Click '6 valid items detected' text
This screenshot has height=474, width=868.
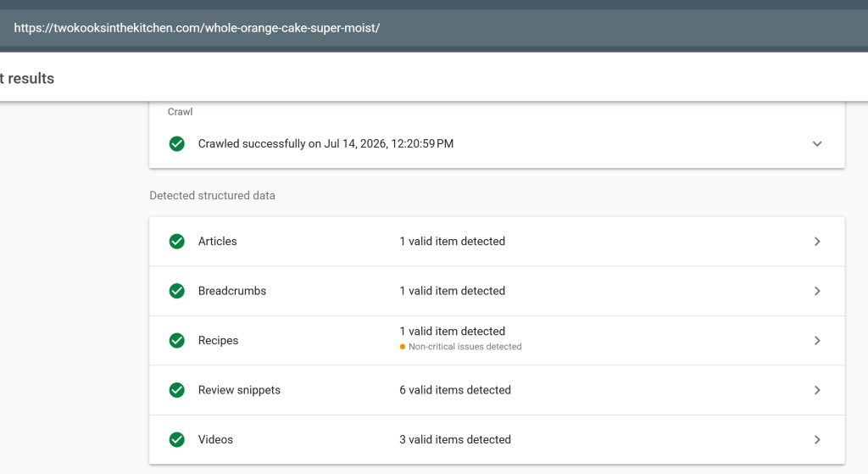tap(455, 390)
